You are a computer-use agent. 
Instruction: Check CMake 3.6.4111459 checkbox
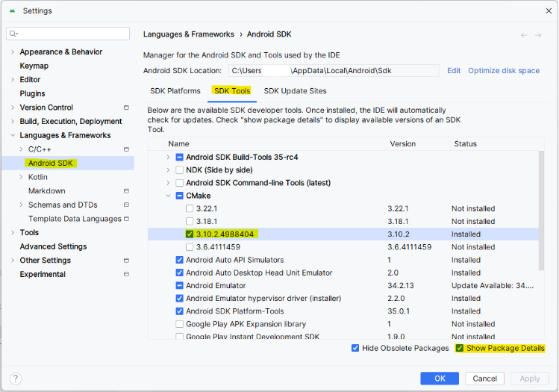[x=190, y=247]
